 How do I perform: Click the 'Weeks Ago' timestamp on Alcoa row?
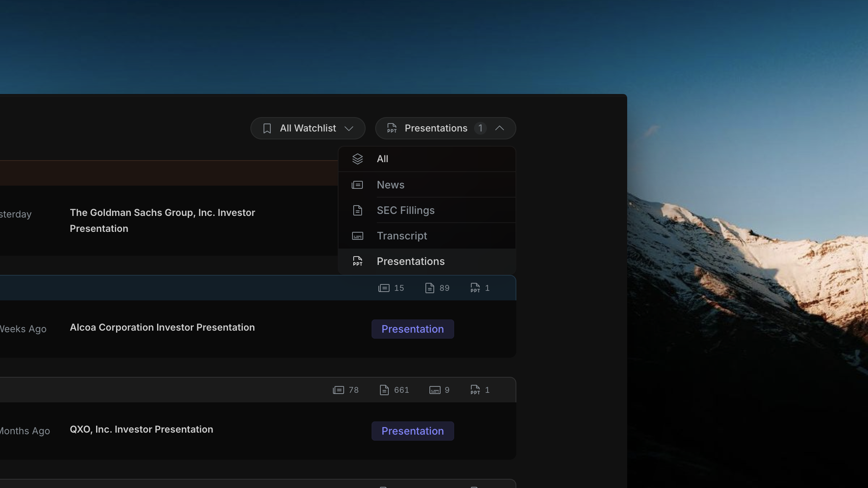pyautogui.click(x=23, y=329)
